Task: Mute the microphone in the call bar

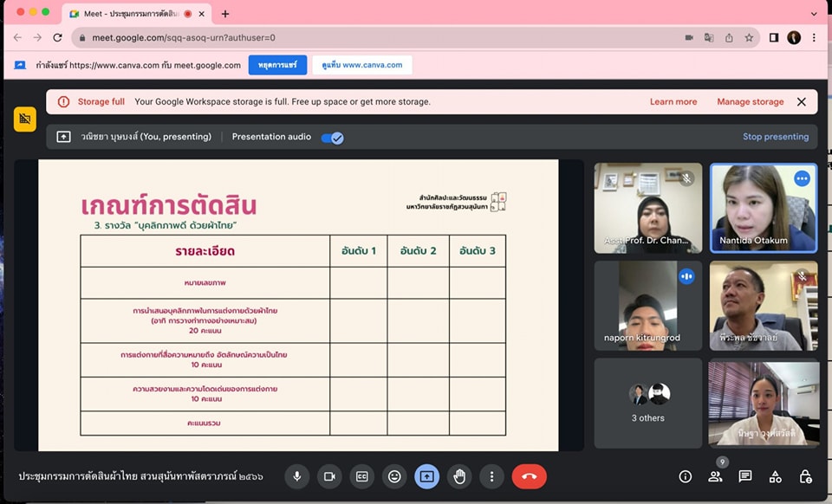Action: (297, 476)
